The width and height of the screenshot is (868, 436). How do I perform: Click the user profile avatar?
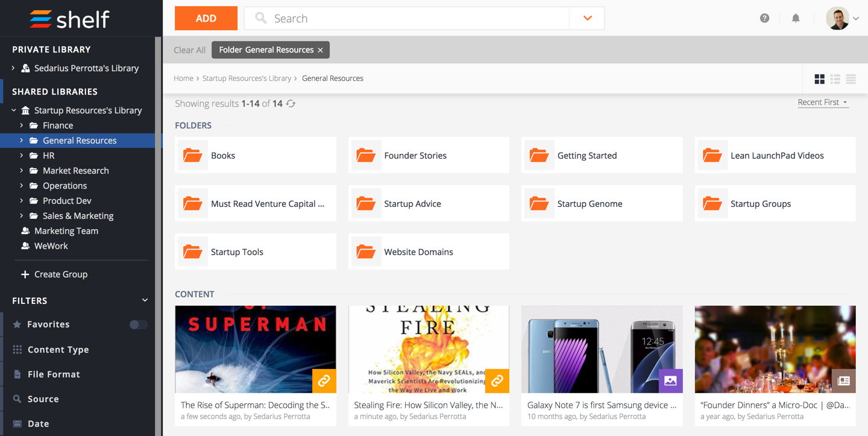coord(837,18)
